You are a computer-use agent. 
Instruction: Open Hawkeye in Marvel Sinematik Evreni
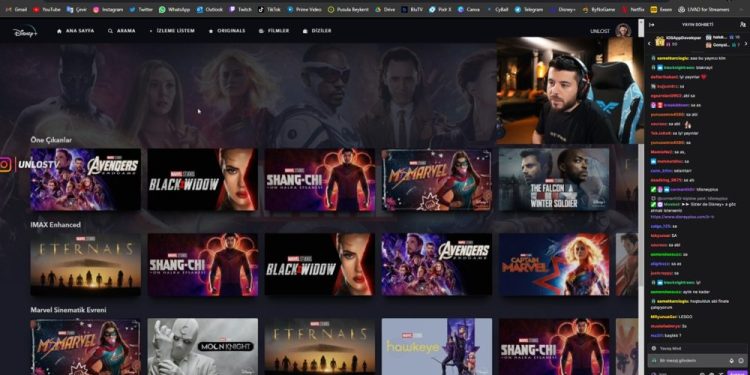[437, 347]
